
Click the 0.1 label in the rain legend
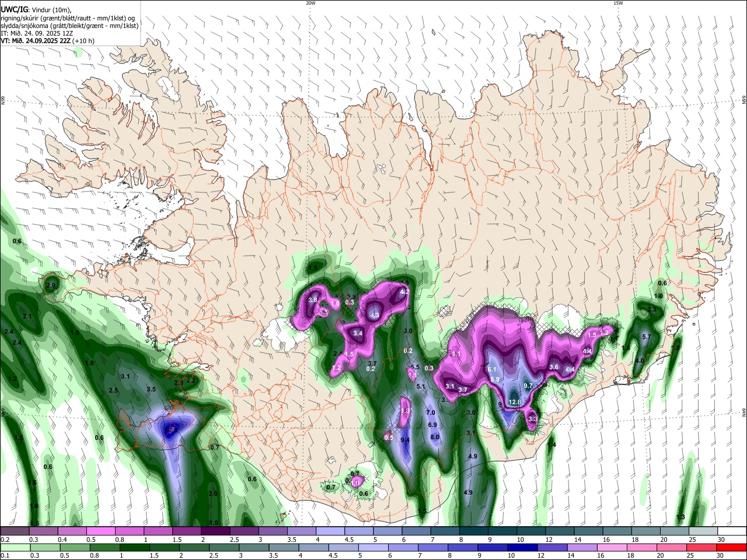pos(5,555)
